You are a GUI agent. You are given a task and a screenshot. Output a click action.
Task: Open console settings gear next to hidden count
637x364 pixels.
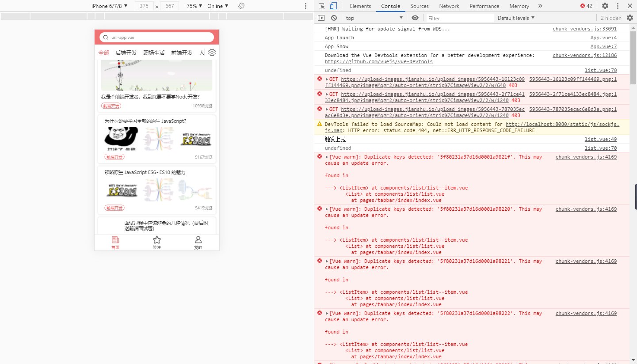[630, 18]
